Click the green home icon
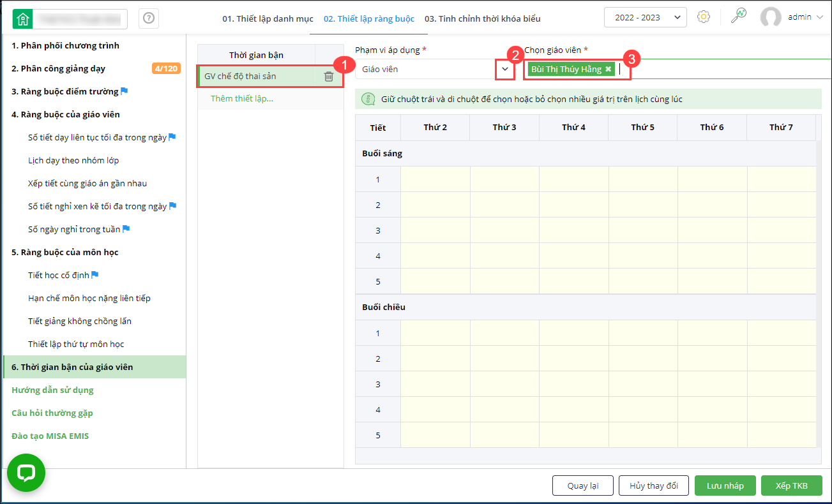The width and height of the screenshot is (832, 504). tap(23, 19)
